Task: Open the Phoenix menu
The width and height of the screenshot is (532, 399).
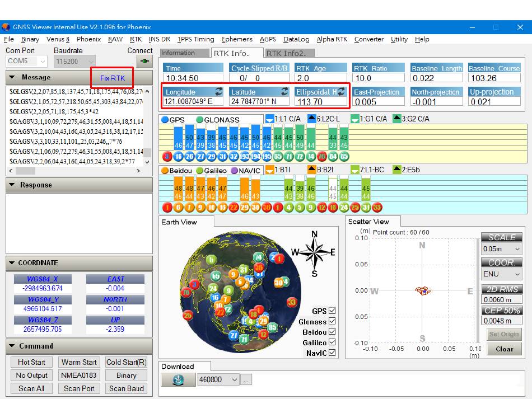Action: coord(88,39)
